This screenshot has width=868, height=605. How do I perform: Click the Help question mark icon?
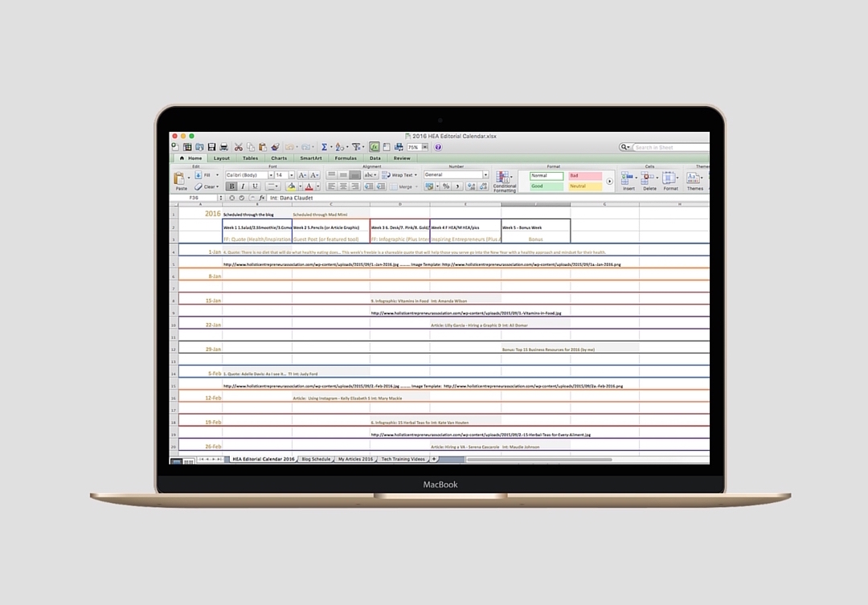coord(438,148)
